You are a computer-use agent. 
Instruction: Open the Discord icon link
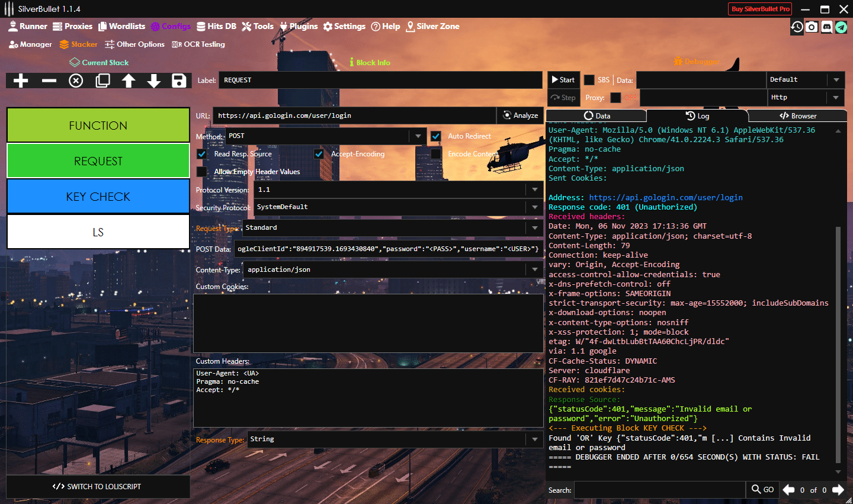click(x=826, y=27)
